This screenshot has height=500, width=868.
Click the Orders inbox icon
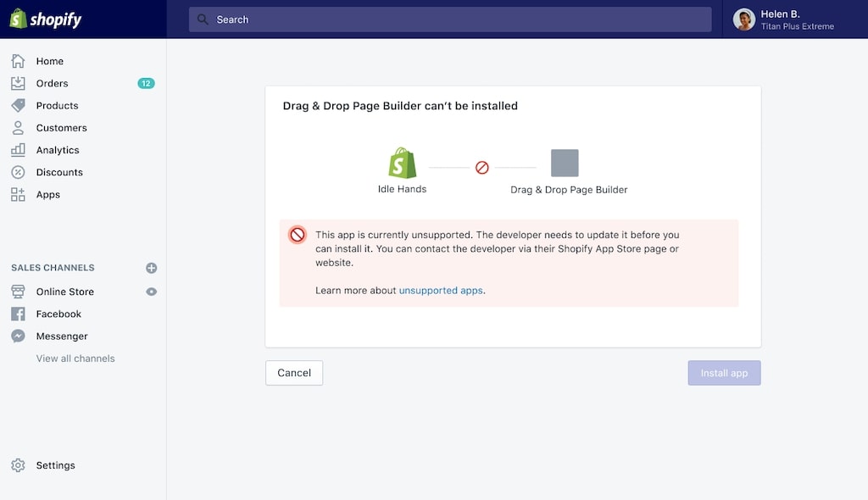(x=18, y=83)
